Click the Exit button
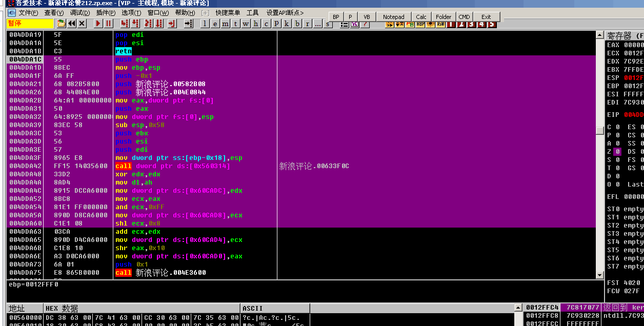The image size is (644, 326). pos(486,17)
